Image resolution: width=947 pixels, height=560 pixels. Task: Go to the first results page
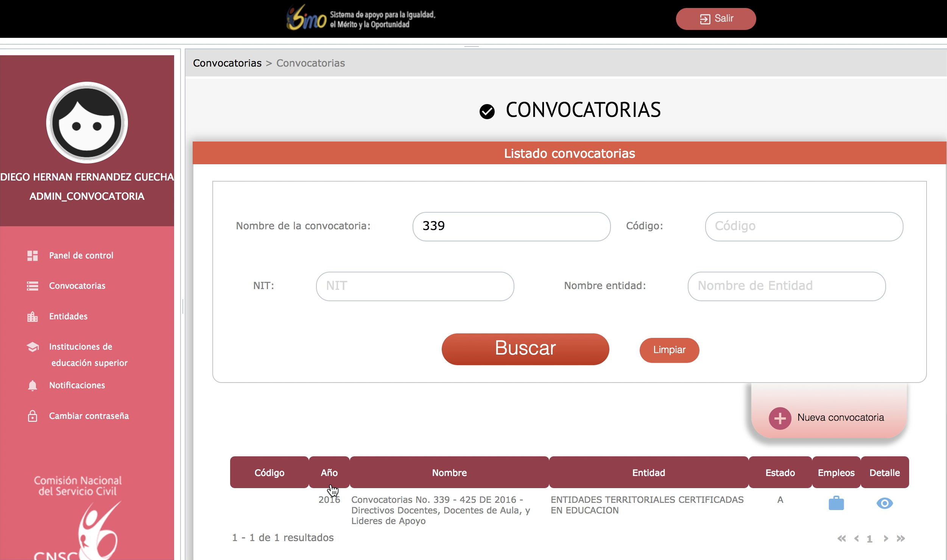point(841,538)
